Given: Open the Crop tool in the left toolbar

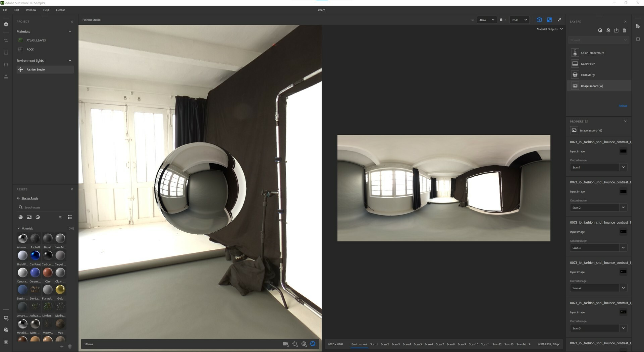Looking at the screenshot, I should pyautogui.click(x=6, y=40).
